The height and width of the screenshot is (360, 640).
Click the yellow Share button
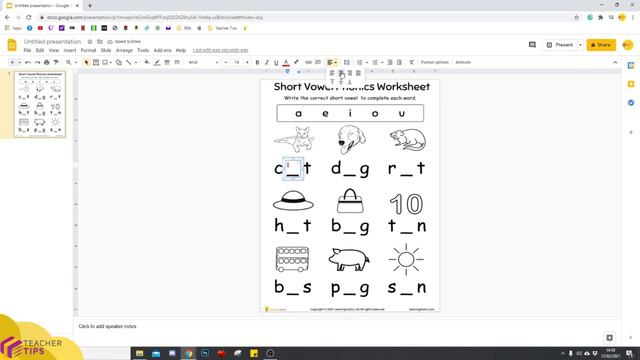click(x=601, y=45)
